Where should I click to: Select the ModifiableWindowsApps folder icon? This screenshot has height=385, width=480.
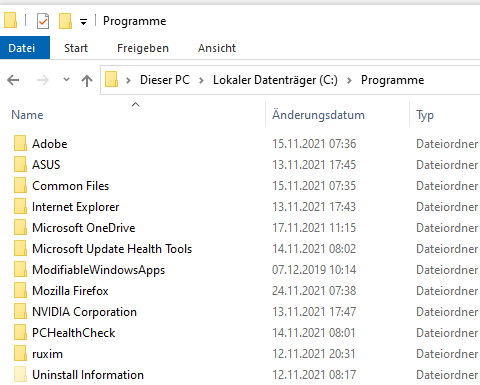coord(20,269)
